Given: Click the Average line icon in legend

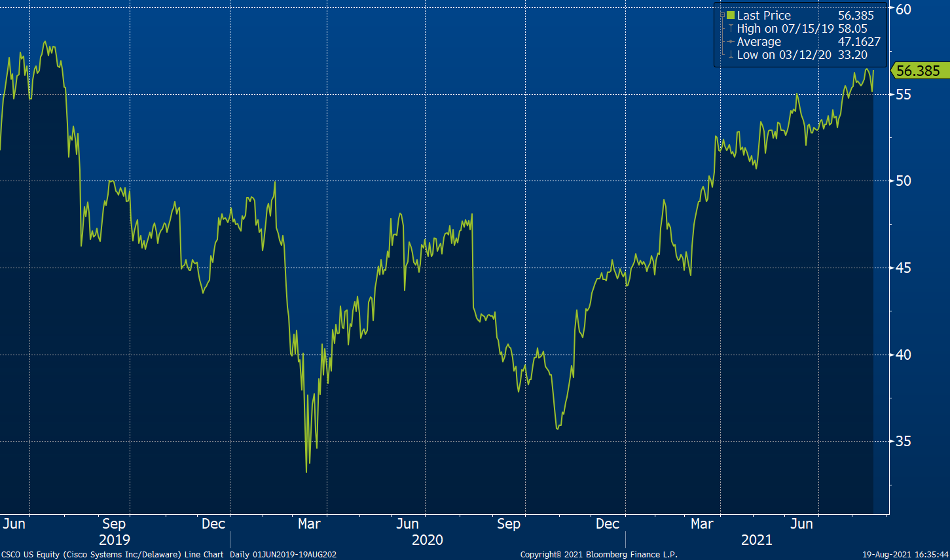Looking at the screenshot, I should coord(731,42).
